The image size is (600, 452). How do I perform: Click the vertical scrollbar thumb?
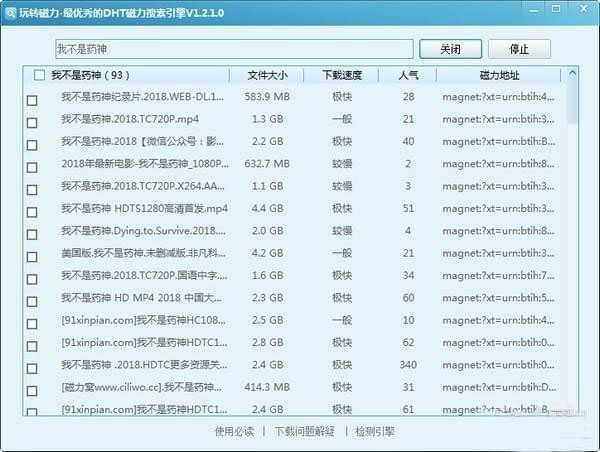(572, 101)
